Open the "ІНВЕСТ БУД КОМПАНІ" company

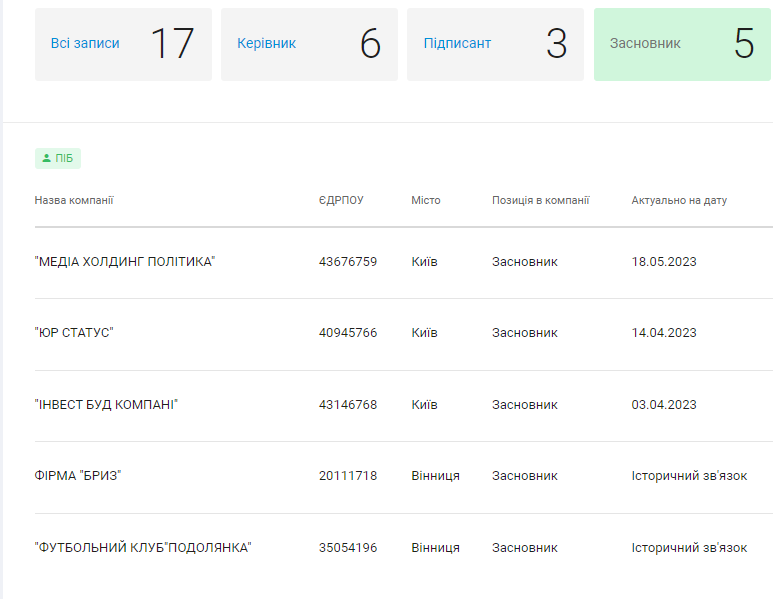106,405
